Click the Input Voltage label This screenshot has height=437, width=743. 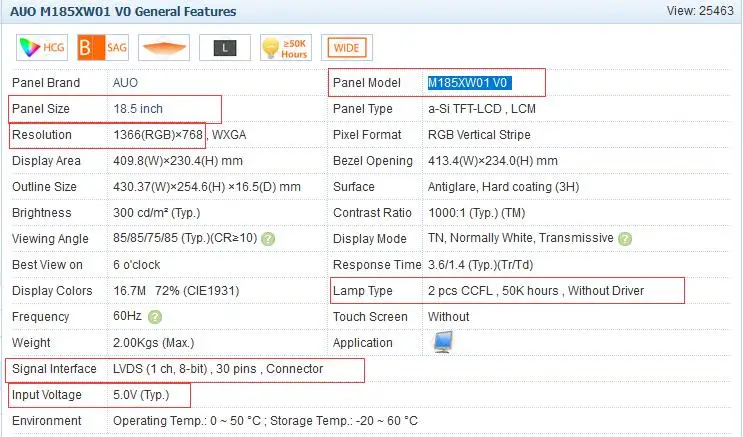click(46, 395)
